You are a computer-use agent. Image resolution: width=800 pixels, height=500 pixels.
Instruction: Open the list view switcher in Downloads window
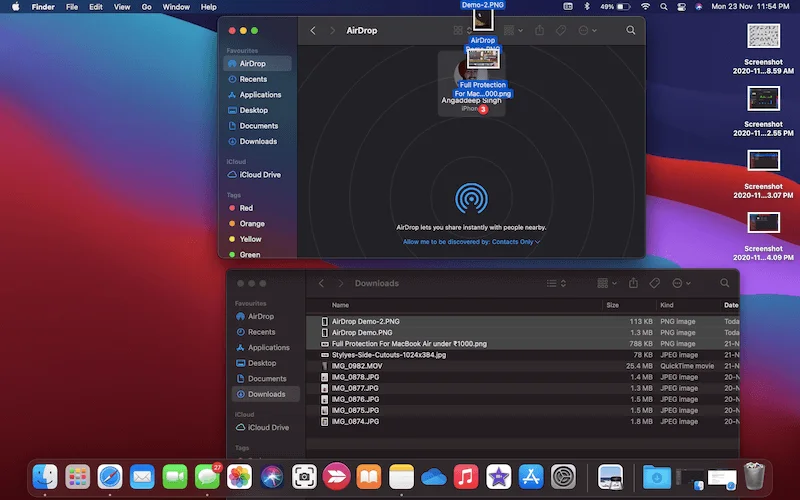(x=556, y=283)
